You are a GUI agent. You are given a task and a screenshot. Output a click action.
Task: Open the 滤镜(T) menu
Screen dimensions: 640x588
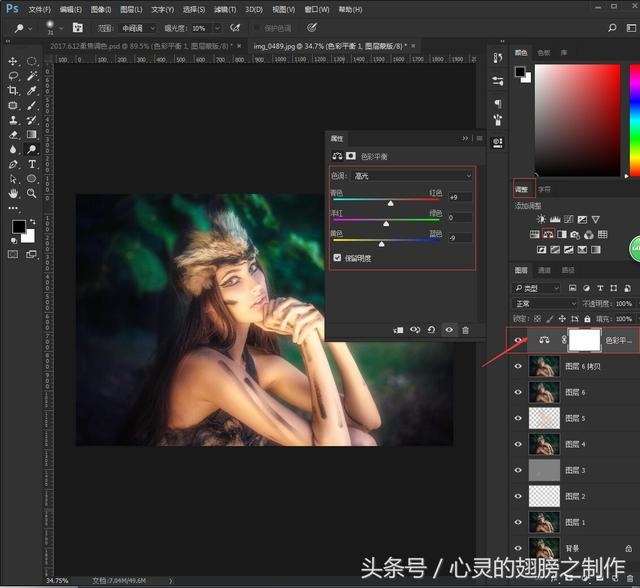(x=225, y=9)
